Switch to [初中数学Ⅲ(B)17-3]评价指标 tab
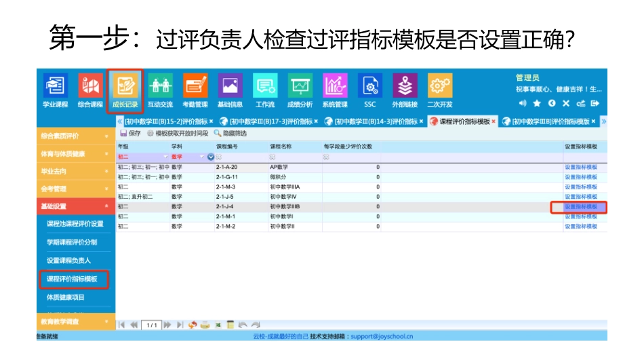Screen dimensions: 644x363 [271, 121]
